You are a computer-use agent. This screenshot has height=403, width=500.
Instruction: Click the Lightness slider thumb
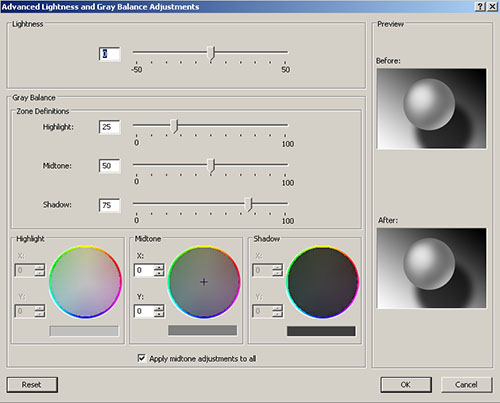(x=211, y=53)
